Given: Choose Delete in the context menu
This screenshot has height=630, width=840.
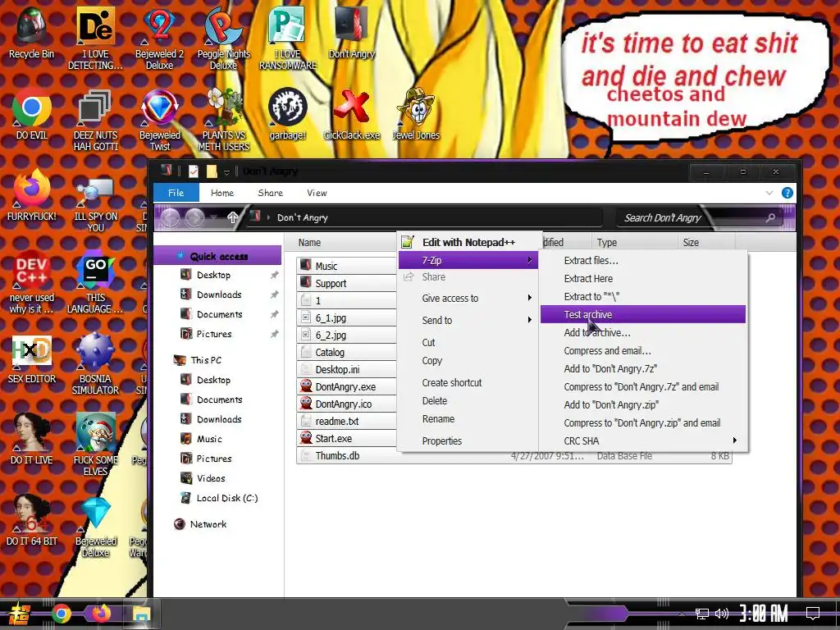Looking at the screenshot, I should [468, 400].
